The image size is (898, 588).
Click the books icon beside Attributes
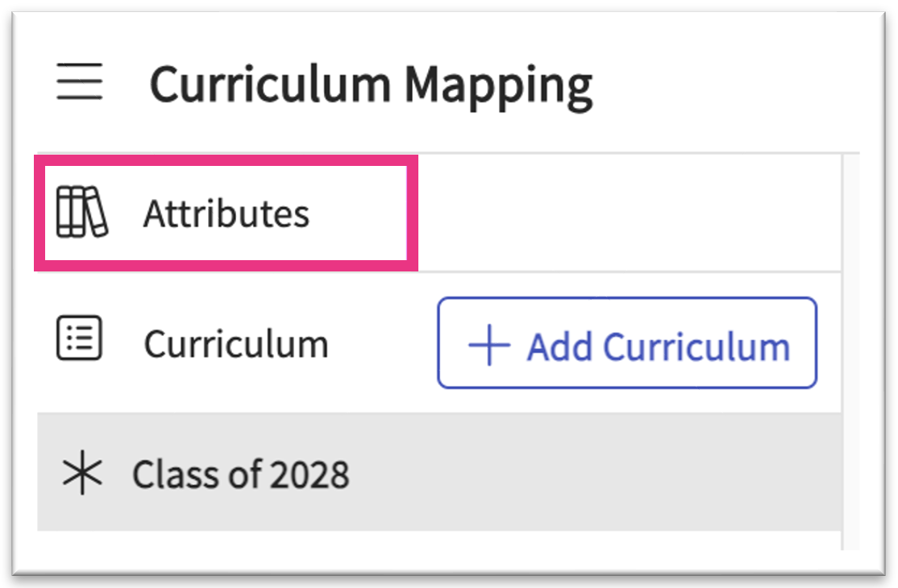(81, 213)
